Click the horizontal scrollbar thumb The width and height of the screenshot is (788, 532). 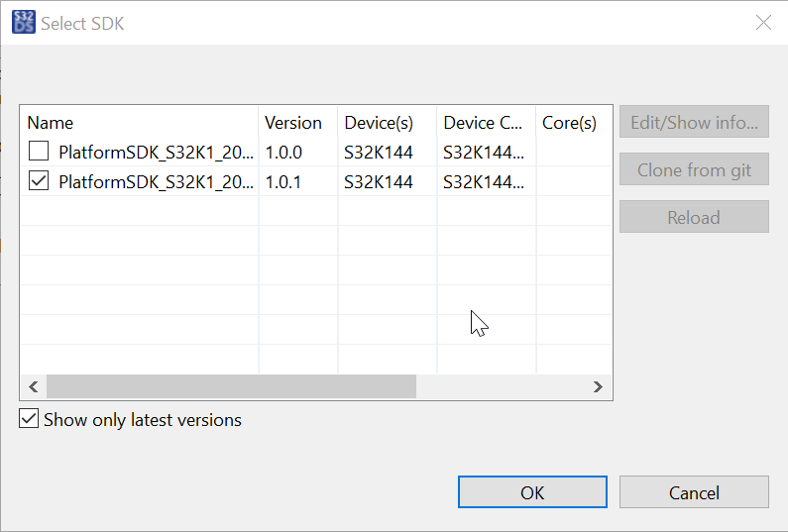[x=231, y=386]
